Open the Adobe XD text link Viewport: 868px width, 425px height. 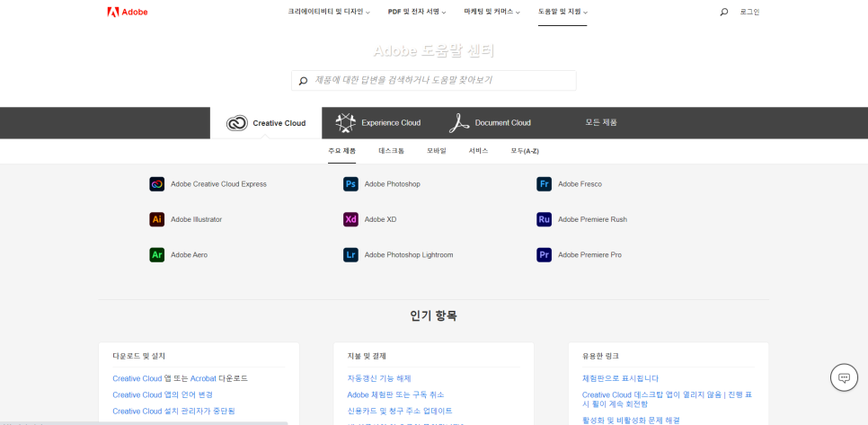(x=380, y=220)
